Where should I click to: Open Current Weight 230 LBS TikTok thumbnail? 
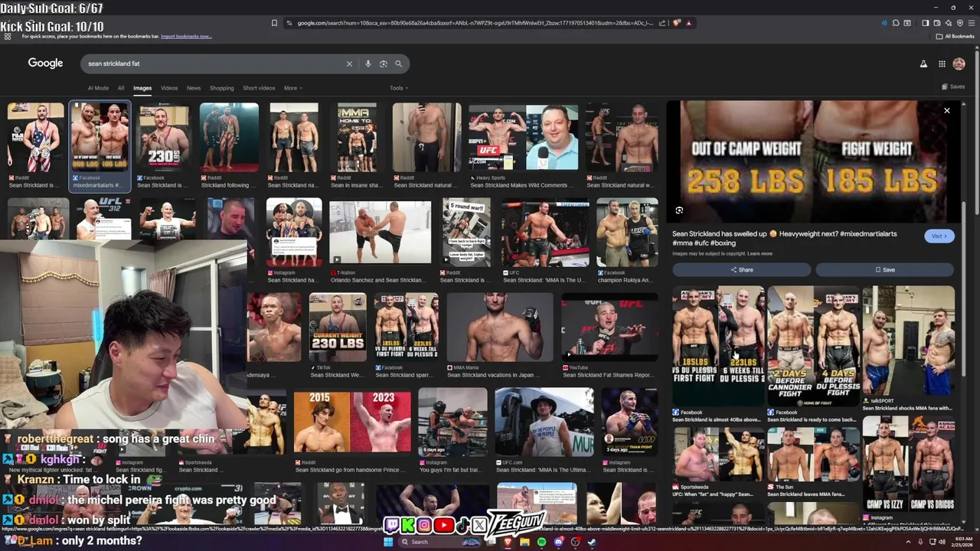click(338, 328)
